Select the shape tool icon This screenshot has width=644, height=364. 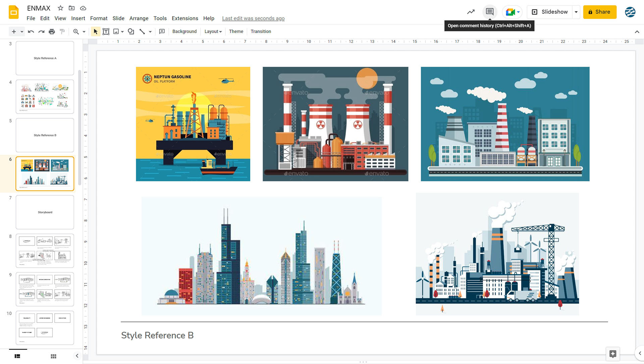pyautogui.click(x=131, y=32)
